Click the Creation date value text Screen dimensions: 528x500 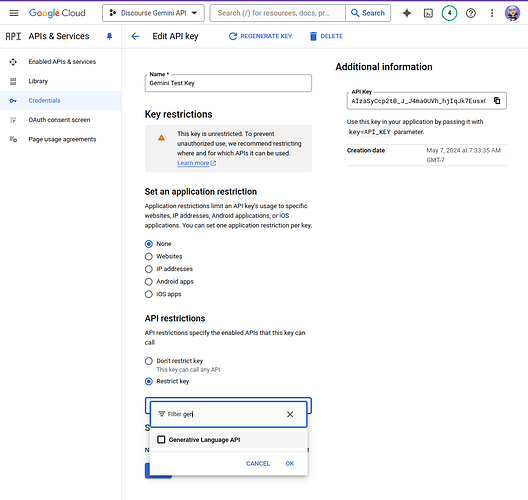point(464,155)
